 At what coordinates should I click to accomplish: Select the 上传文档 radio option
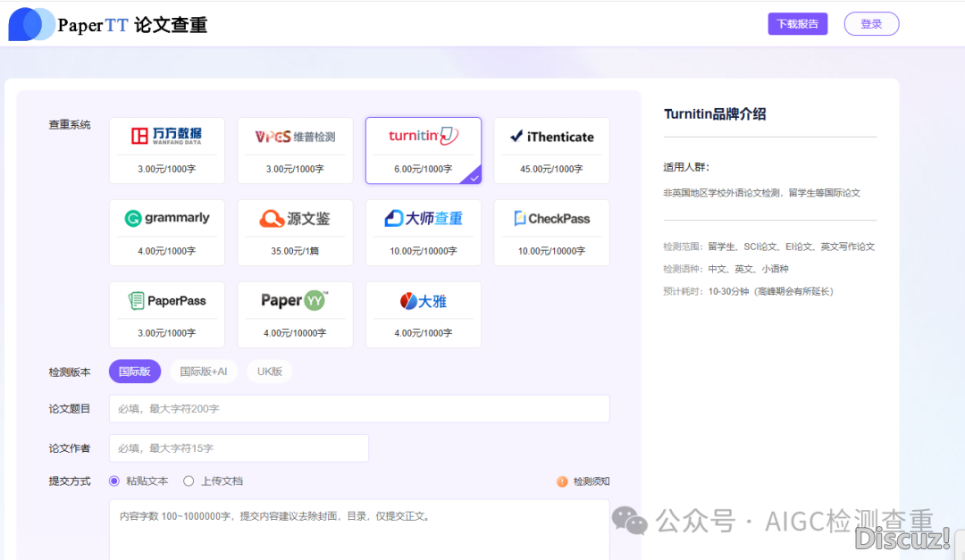pos(189,481)
